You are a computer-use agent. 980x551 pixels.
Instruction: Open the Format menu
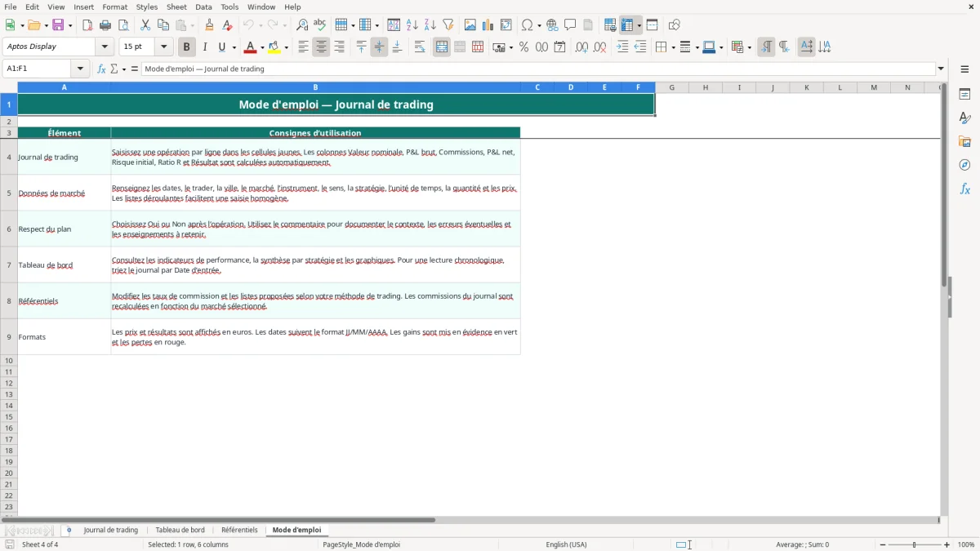click(115, 7)
